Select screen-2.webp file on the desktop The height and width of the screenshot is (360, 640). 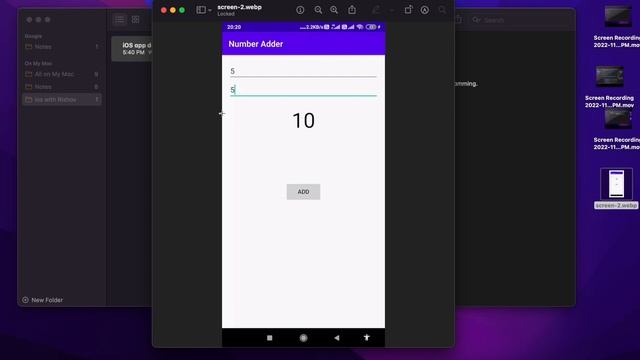tap(616, 188)
